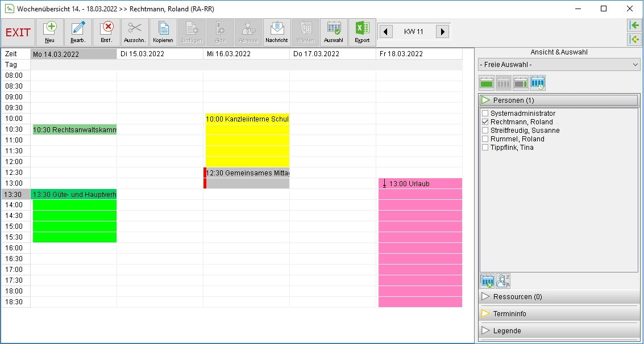The height and width of the screenshot is (344, 644).
Task: Enable the Systemadministrator checkbox
Action: pyautogui.click(x=485, y=114)
